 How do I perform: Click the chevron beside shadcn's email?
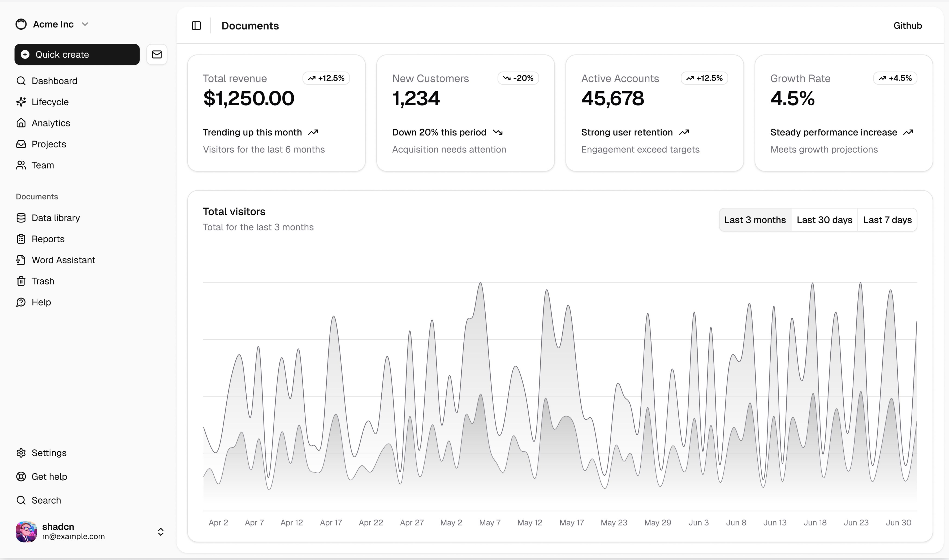(x=161, y=532)
